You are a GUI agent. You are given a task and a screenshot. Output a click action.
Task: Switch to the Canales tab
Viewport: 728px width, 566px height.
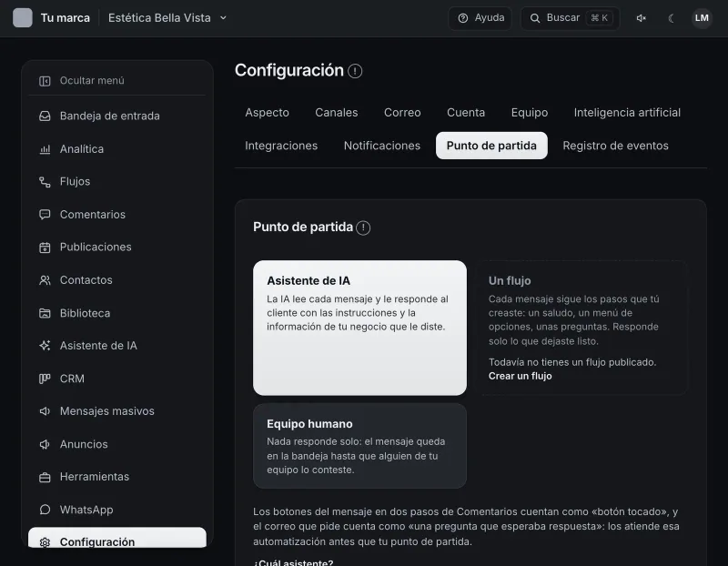click(x=337, y=113)
